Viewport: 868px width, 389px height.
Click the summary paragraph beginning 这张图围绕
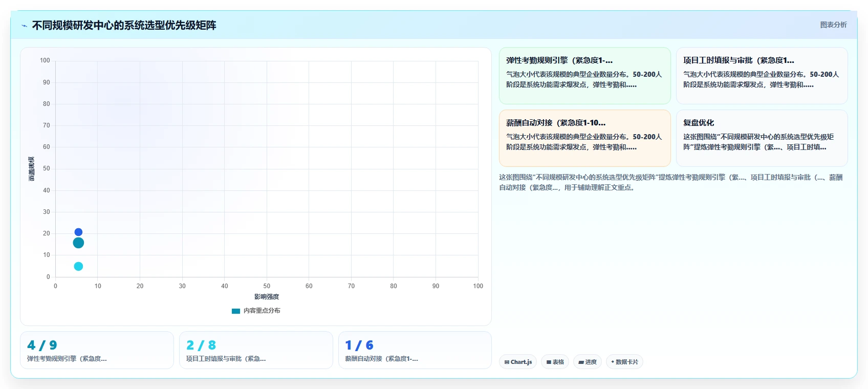click(671, 182)
